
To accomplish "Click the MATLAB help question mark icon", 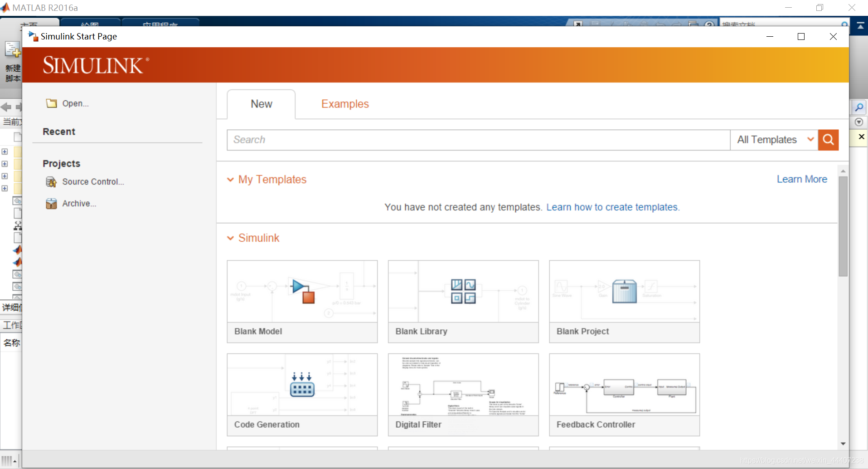I will [710, 24].
